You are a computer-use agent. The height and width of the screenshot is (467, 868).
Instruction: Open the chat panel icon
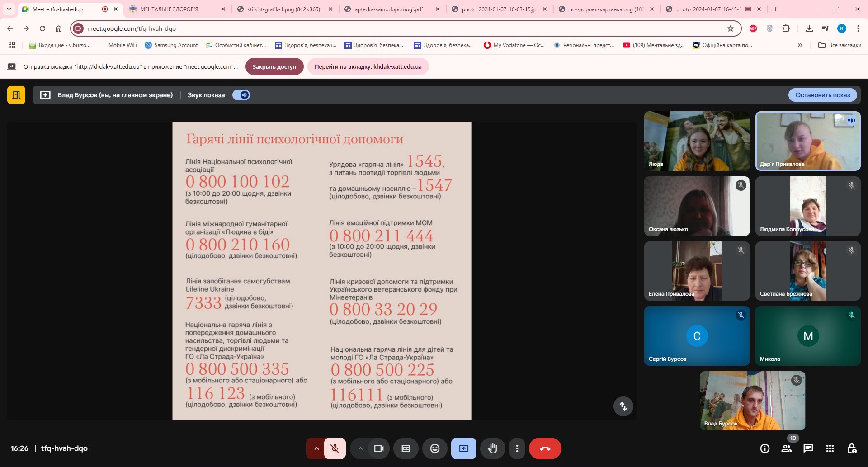click(808, 448)
